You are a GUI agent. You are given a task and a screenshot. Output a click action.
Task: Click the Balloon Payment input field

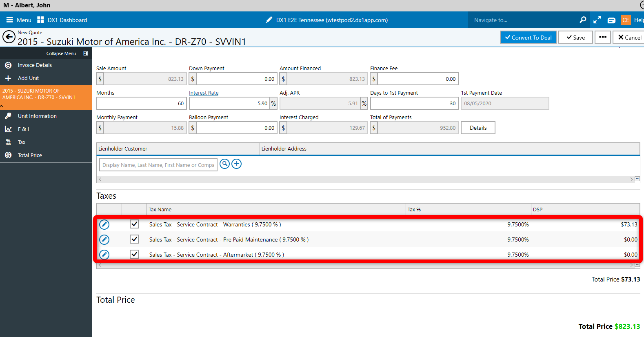[x=237, y=128]
